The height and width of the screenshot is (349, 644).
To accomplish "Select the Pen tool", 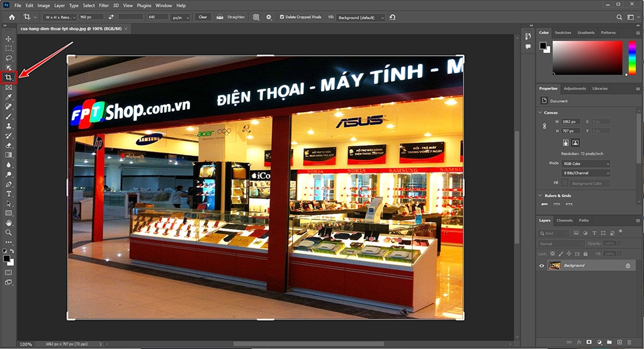I will (9, 184).
